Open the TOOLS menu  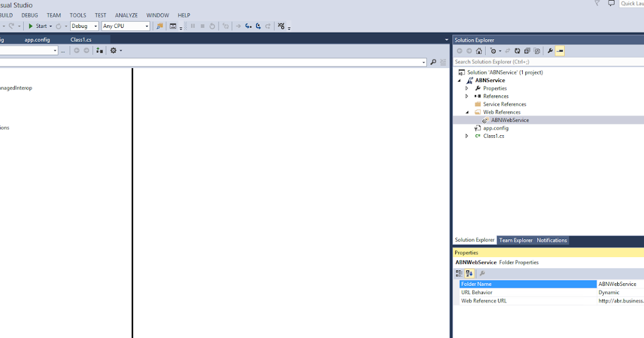click(78, 16)
